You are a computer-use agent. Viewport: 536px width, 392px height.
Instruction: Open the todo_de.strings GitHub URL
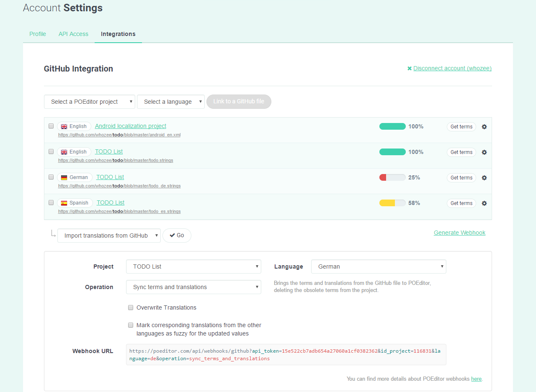coord(119,186)
